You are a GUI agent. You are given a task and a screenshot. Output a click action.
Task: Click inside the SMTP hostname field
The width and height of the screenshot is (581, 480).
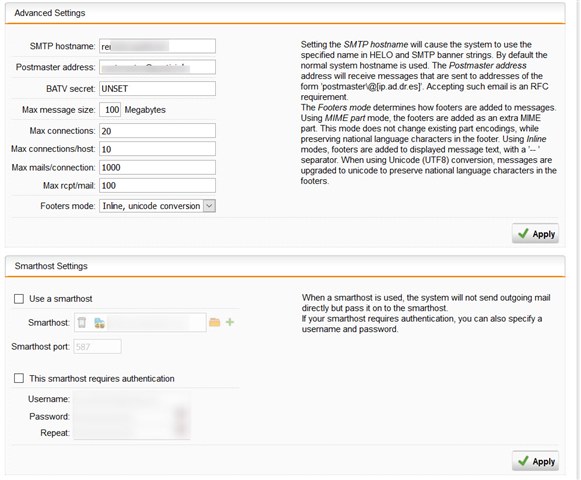(157, 46)
